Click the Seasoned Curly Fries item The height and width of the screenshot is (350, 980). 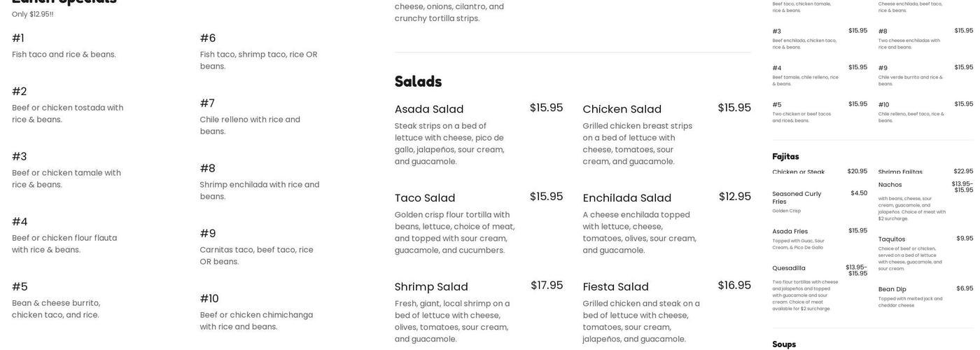797,197
